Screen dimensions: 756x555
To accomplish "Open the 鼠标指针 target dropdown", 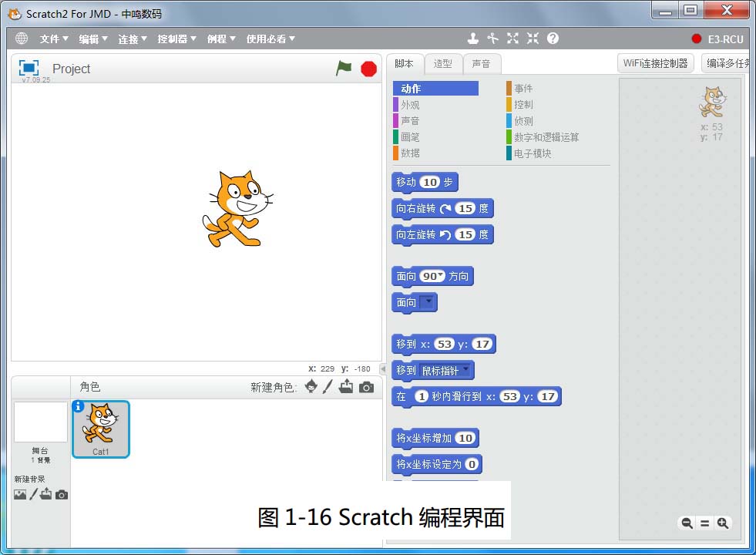I will (x=466, y=371).
